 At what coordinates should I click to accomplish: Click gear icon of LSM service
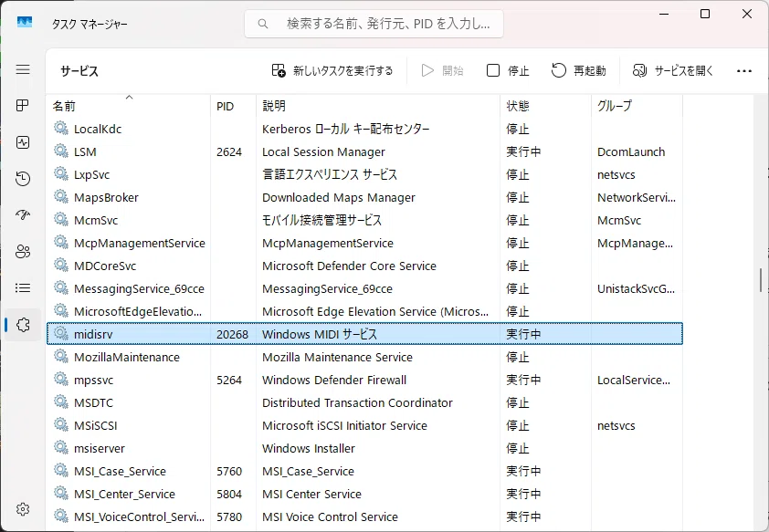61,151
